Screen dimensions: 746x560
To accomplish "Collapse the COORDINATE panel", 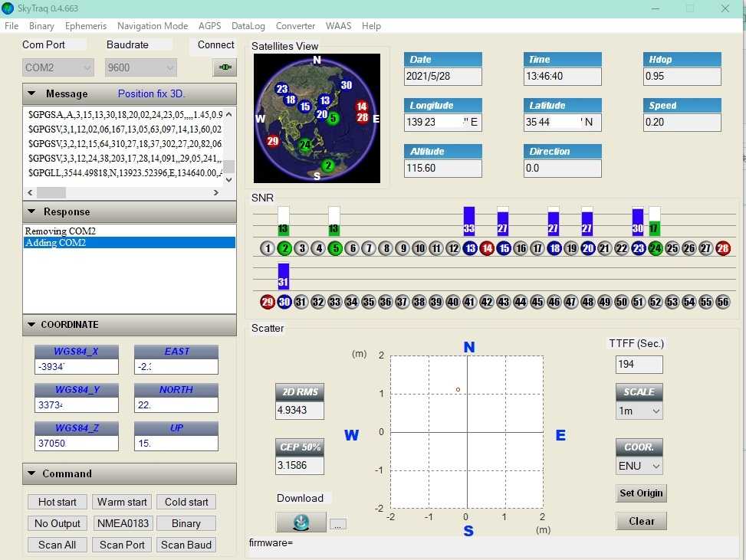I will [x=31, y=325].
